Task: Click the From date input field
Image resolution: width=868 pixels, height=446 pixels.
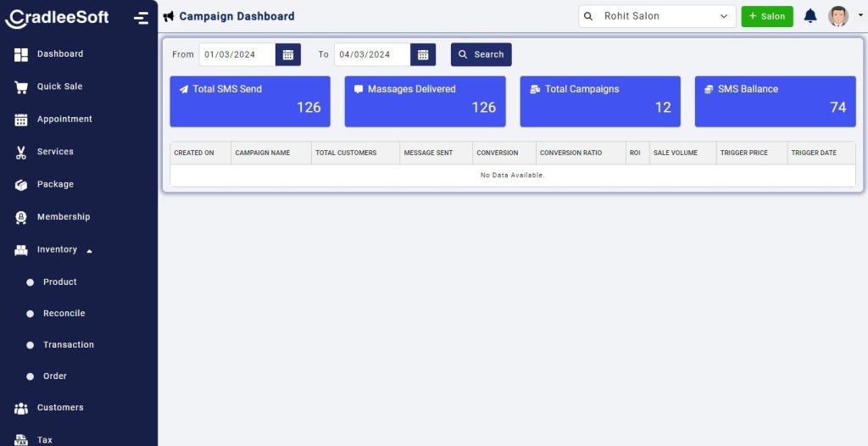Action: [x=236, y=54]
